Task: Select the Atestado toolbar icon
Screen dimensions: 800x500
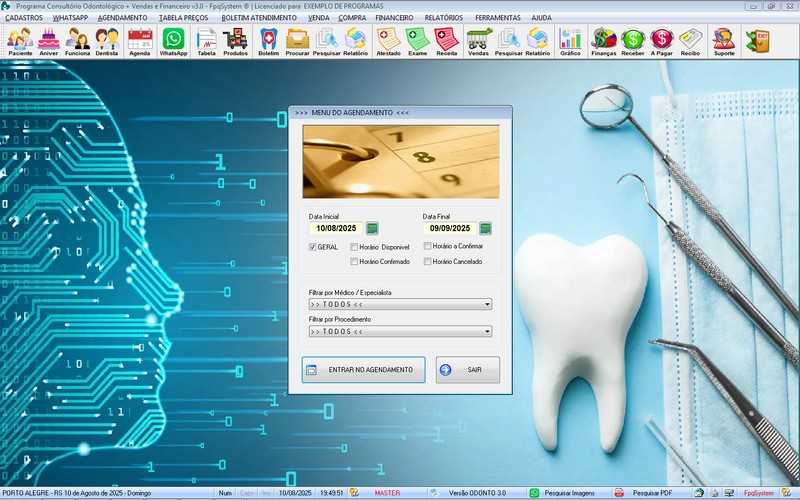Action: pos(388,40)
